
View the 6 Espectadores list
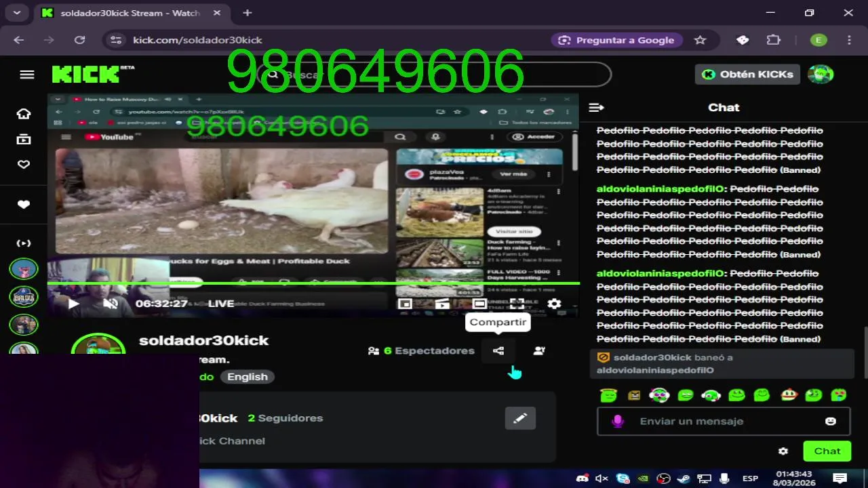[420, 350]
